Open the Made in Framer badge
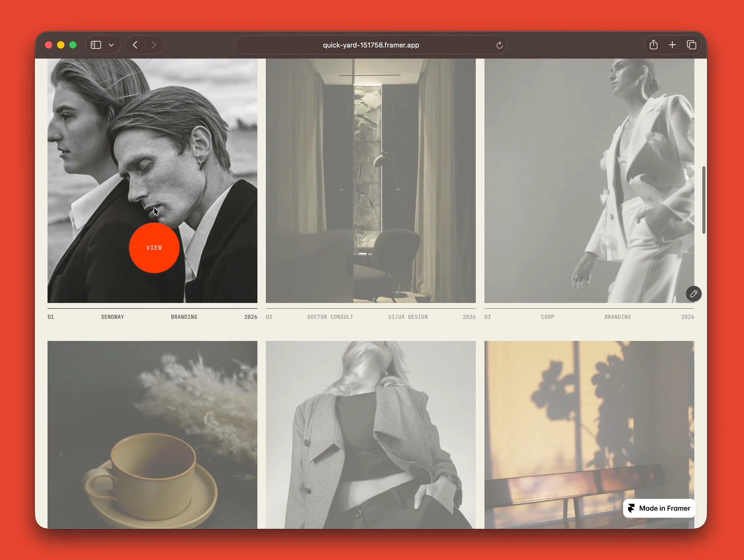This screenshot has height=560, width=744. click(x=659, y=508)
